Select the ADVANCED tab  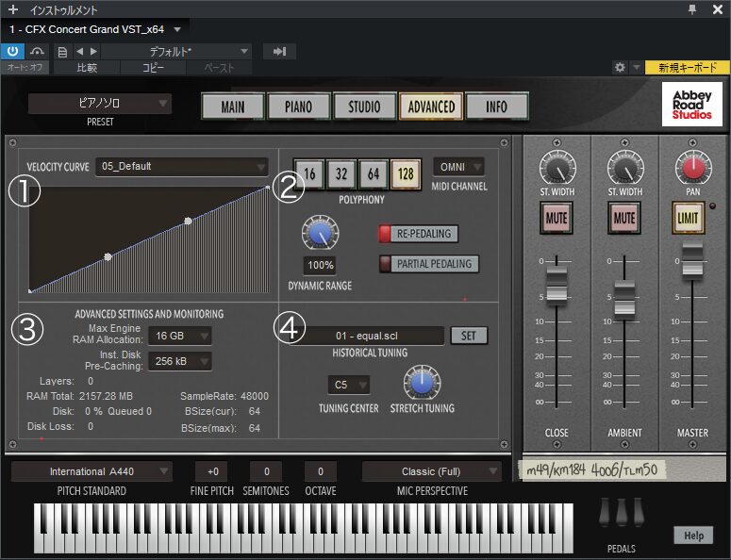tap(431, 107)
